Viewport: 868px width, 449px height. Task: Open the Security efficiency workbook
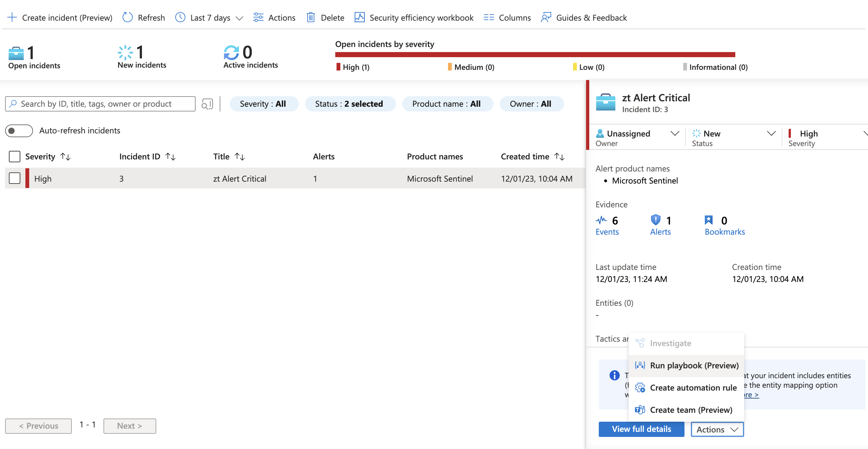point(359,17)
